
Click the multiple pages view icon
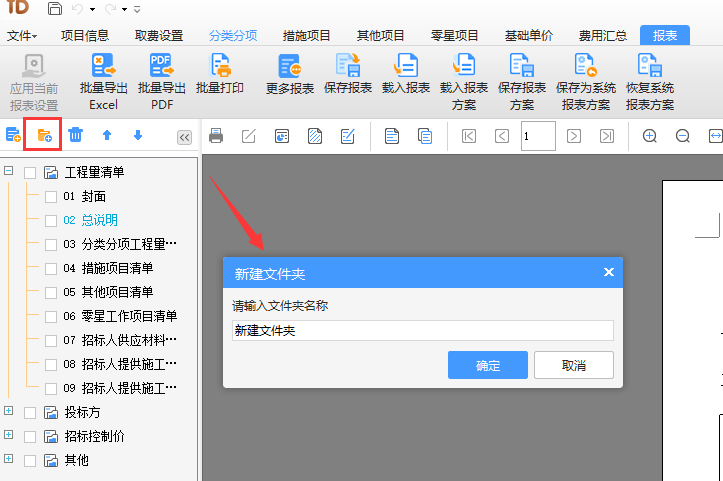pyautogui.click(x=425, y=136)
